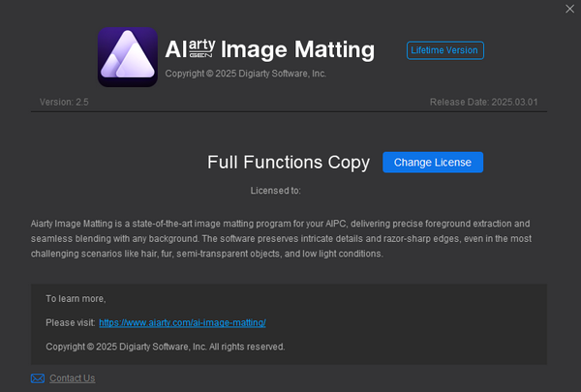Click the 'Image Matting' words in the title
Image resolution: width=581 pixels, height=392 pixels.
pyautogui.click(x=296, y=49)
